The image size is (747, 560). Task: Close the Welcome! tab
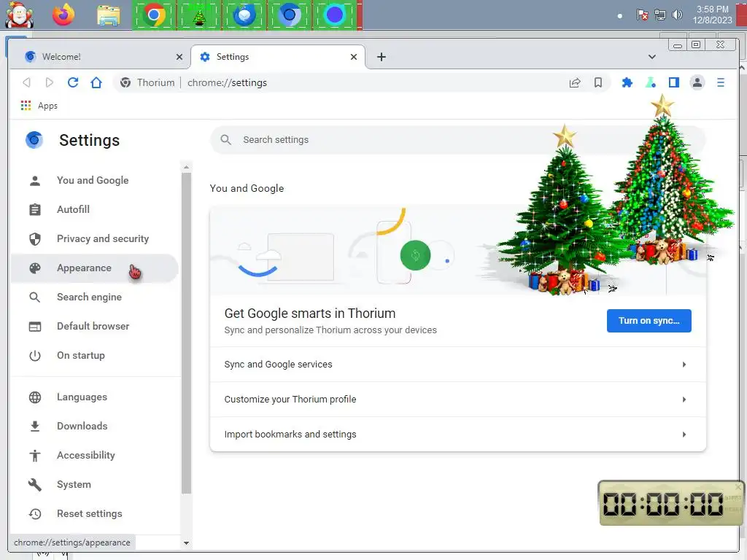[x=179, y=57]
